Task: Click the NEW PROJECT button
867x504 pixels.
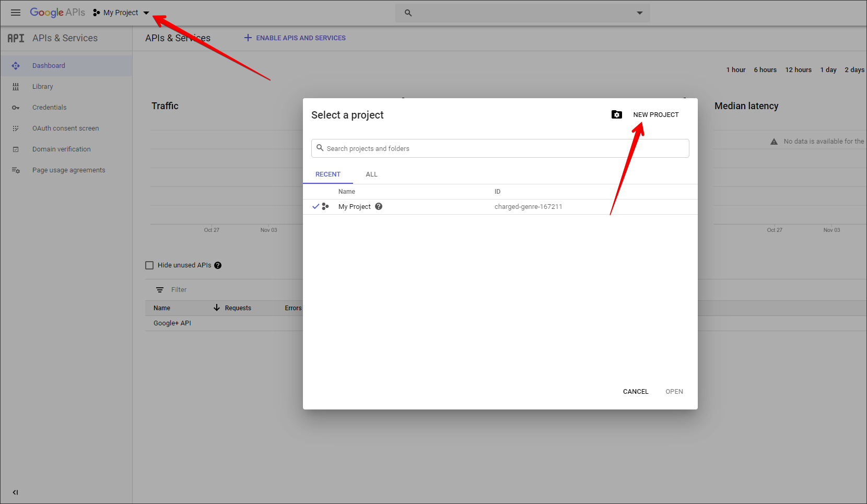Action: click(x=656, y=115)
